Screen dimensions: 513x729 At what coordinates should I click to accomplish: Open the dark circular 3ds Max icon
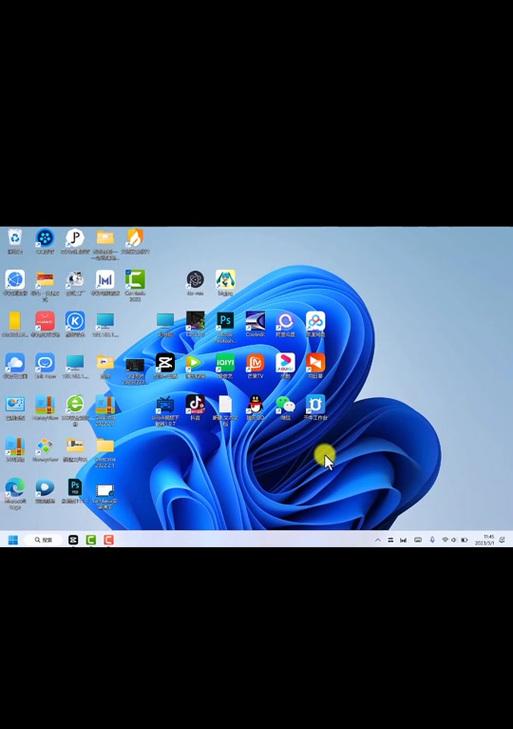[x=195, y=279]
